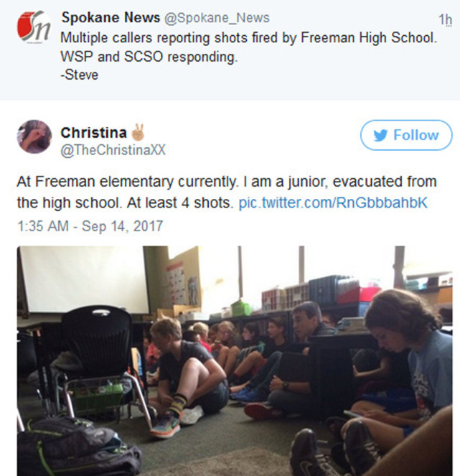Click the Spokane News display name
460x476 pixels.
point(111,17)
